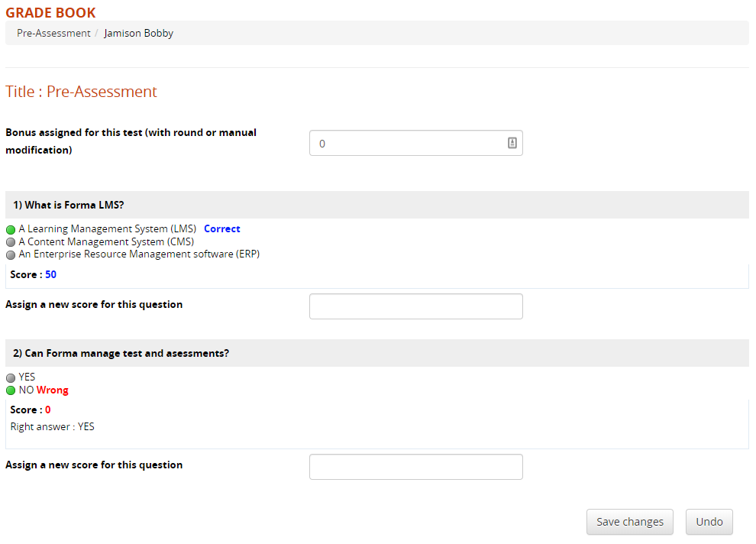Click the Save changes button

click(x=629, y=521)
